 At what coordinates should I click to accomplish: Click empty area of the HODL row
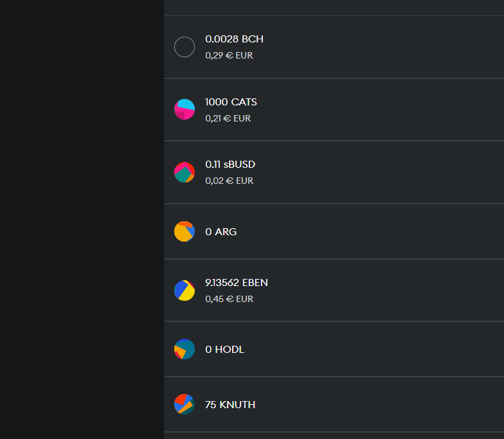[370, 349]
